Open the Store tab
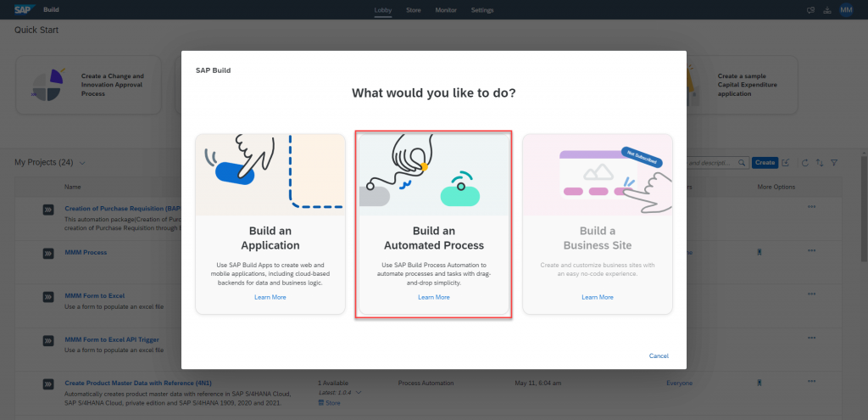Viewport: 868px width, 420px height. (x=414, y=10)
